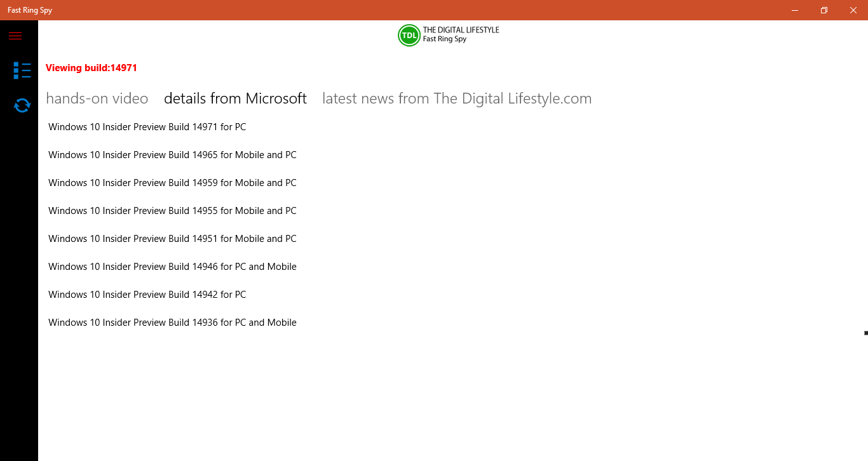Image resolution: width=868 pixels, height=461 pixels.
Task: Open Build 14965 for Mobile and PC
Action: point(172,155)
